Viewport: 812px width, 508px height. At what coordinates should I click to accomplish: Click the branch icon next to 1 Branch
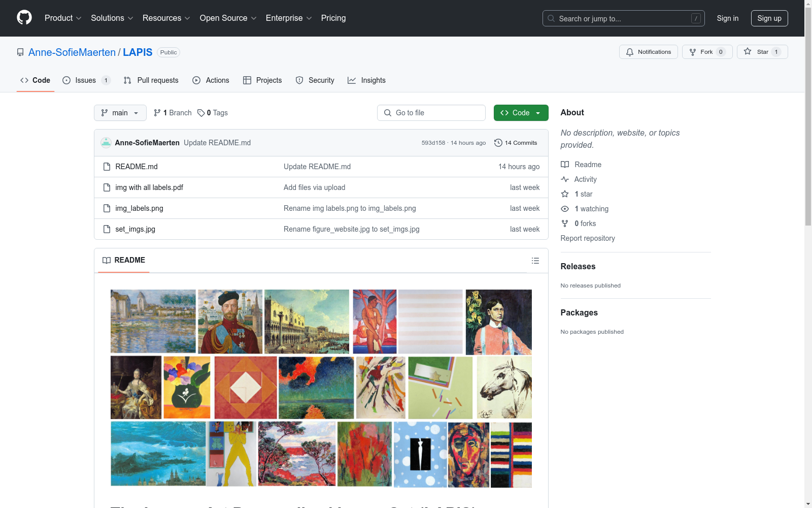[157, 113]
